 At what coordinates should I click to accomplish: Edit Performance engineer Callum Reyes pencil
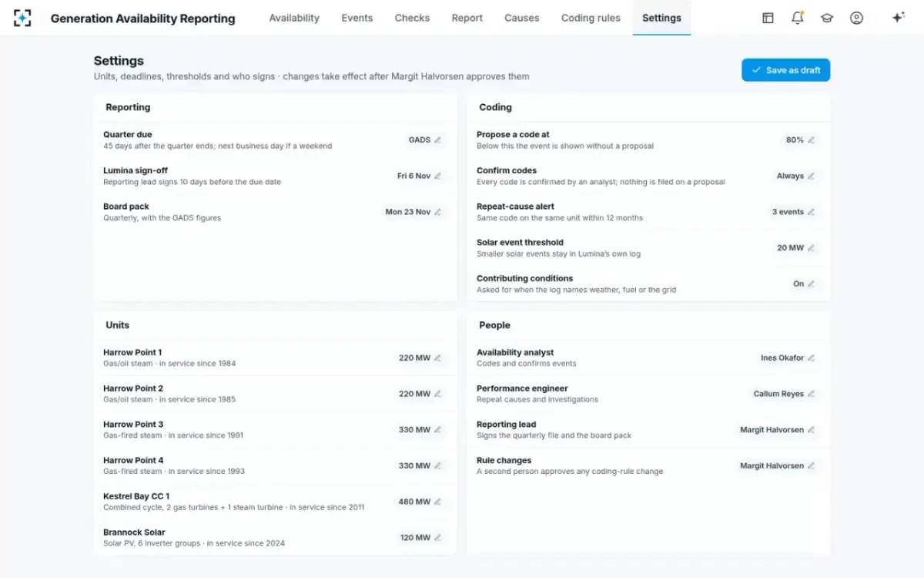811,394
